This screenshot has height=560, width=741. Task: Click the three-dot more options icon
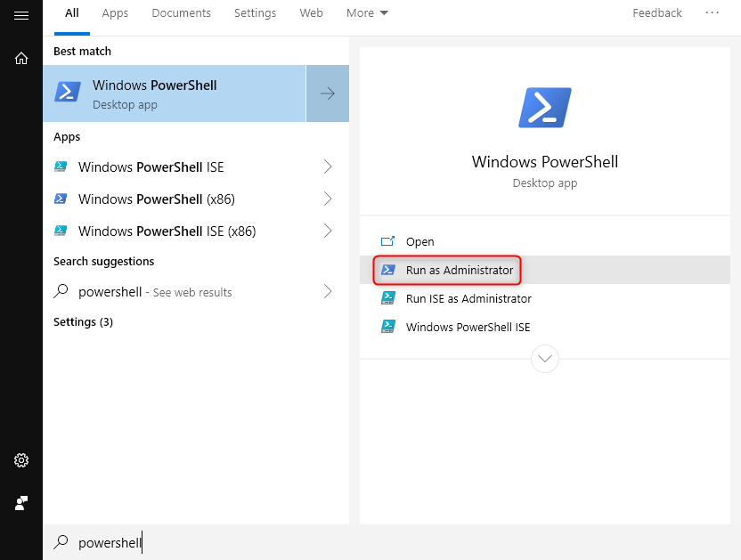point(712,13)
